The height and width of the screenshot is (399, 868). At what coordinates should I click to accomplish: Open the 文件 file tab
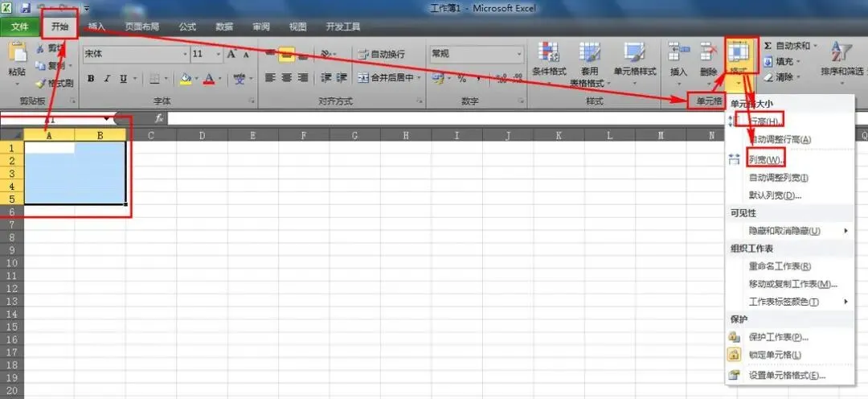point(20,27)
